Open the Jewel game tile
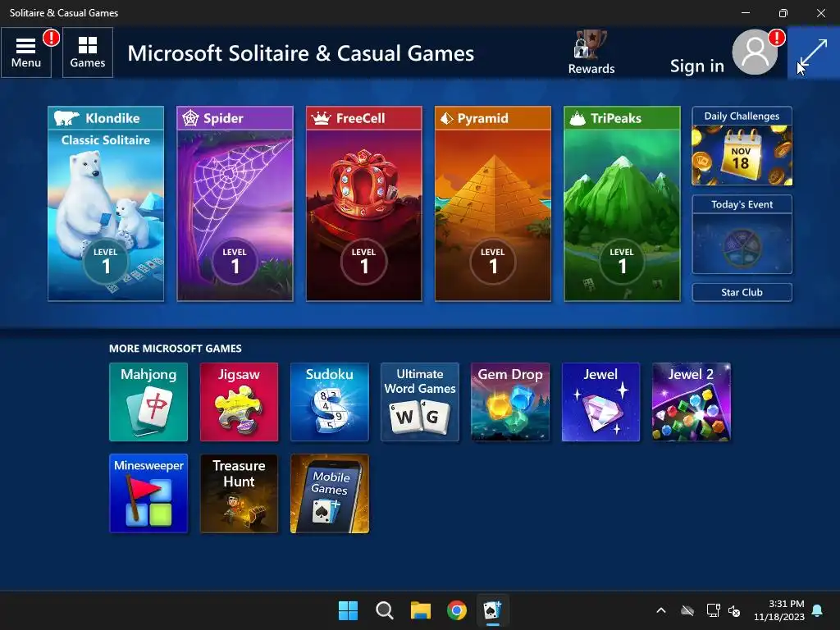840x630 pixels. click(600, 402)
